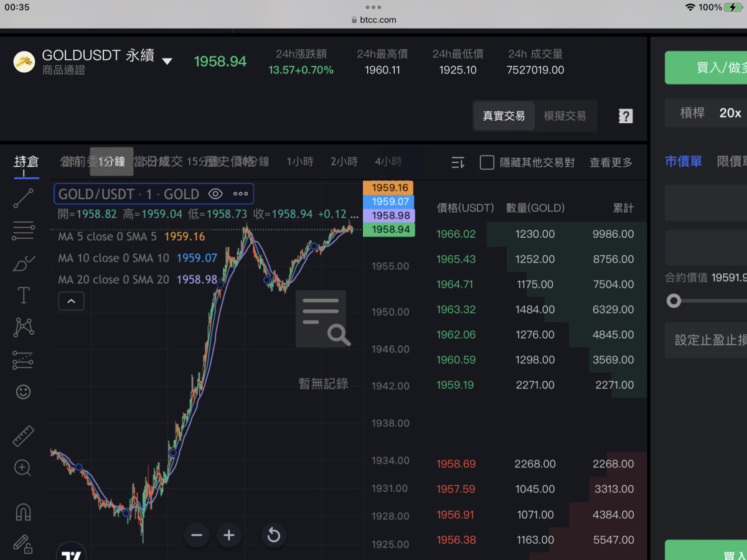
Task: Select the text annotation tool
Action: [x=24, y=295]
